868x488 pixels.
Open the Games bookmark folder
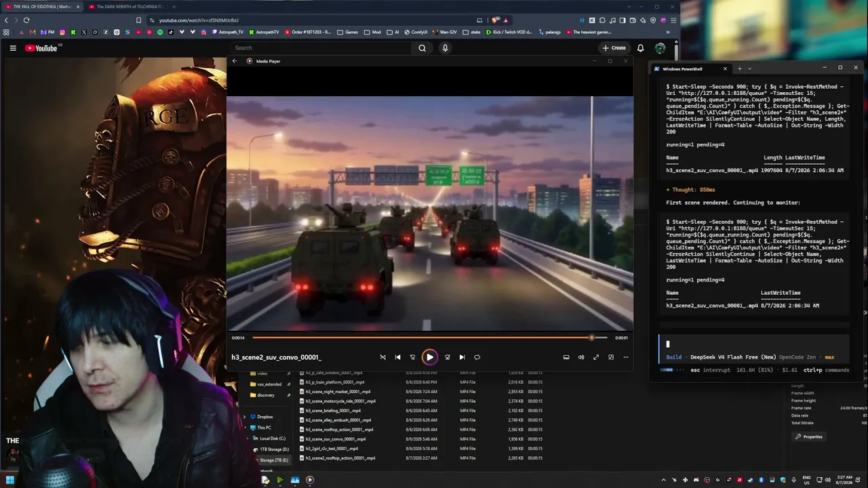[348, 32]
